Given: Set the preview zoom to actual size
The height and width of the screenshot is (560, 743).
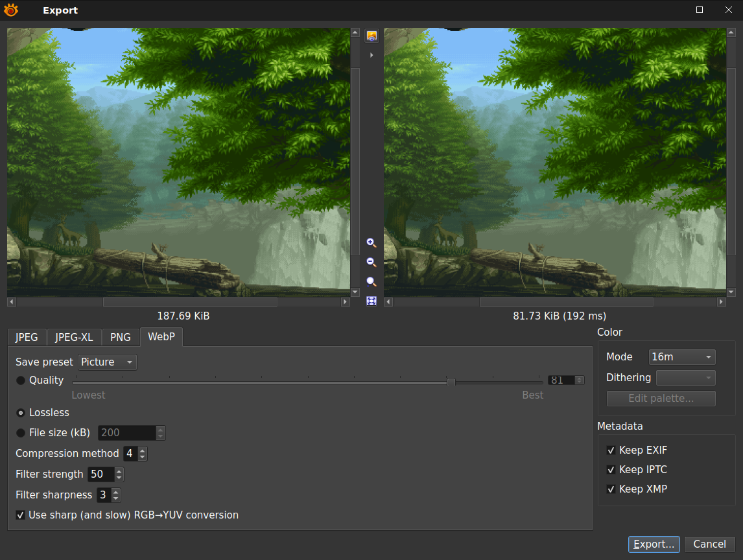Looking at the screenshot, I should tap(371, 282).
